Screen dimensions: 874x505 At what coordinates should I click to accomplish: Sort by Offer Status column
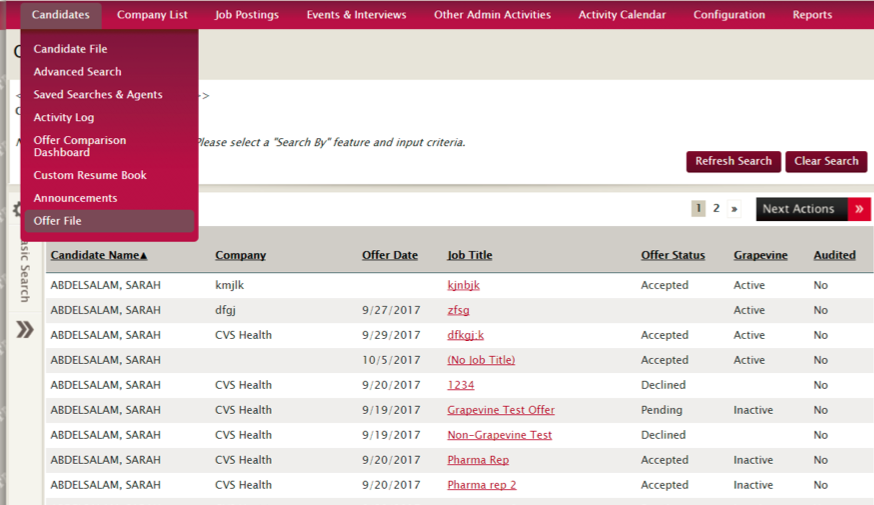(x=673, y=255)
